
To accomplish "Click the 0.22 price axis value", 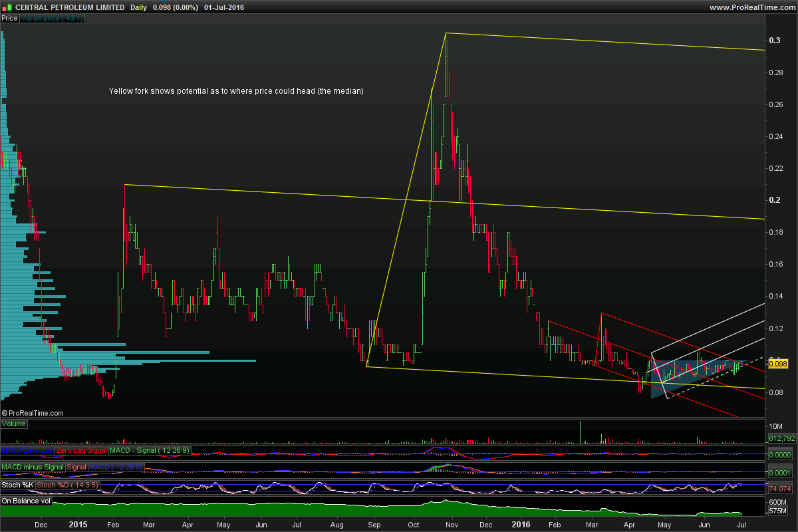I will pos(777,168).
